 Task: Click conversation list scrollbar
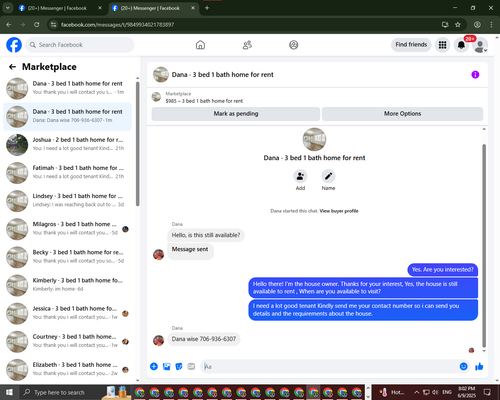point(138,145)
